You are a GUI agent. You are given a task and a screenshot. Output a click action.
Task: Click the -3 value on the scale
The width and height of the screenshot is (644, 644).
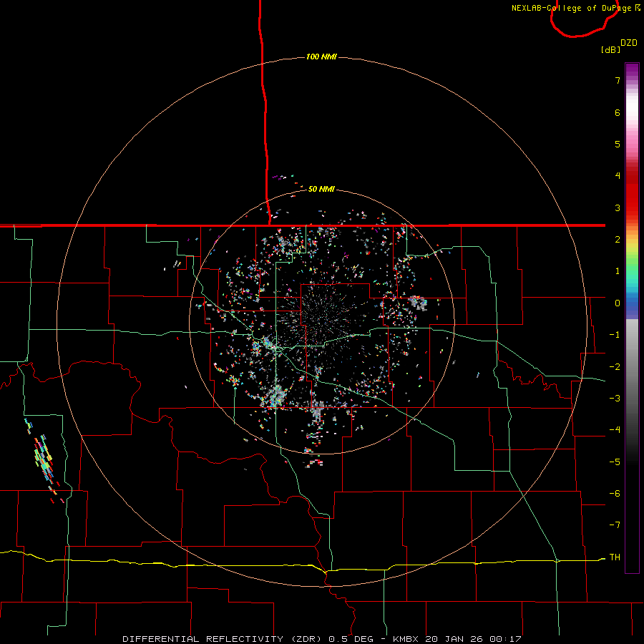(615, 399)
